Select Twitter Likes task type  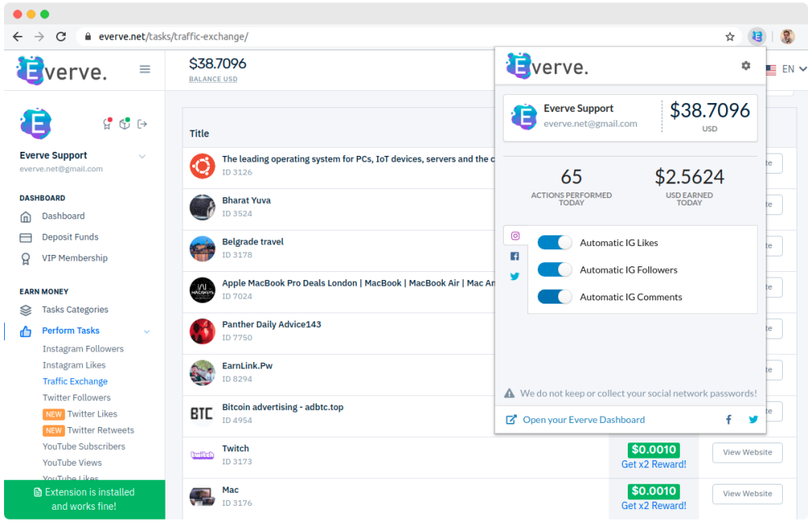click(92, 414)
